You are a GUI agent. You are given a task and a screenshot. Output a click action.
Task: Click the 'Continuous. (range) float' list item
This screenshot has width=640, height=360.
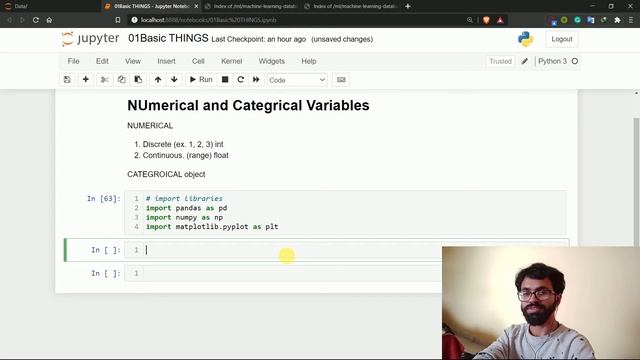[186, 156]
